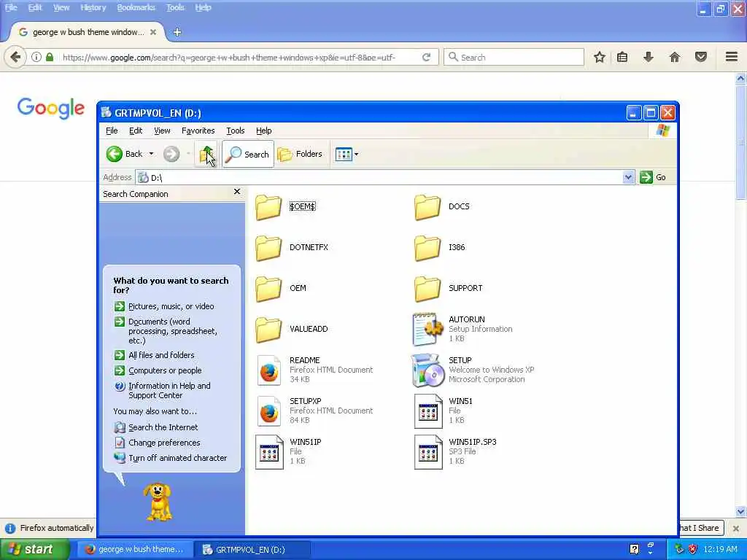The width and height of the screenshot is (747, 560).
Task: Click the green Back arrow in Explorer
Action: (115, 154)
